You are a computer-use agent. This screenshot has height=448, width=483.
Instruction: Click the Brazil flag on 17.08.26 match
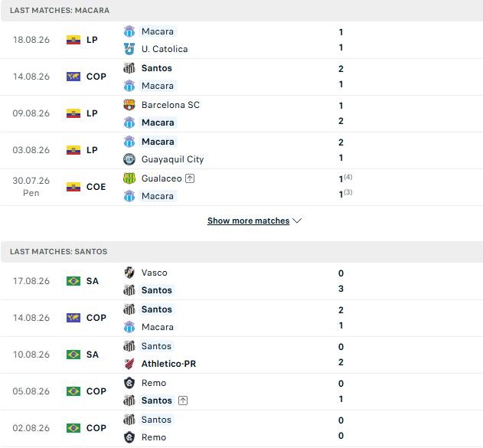pos(73,281)
